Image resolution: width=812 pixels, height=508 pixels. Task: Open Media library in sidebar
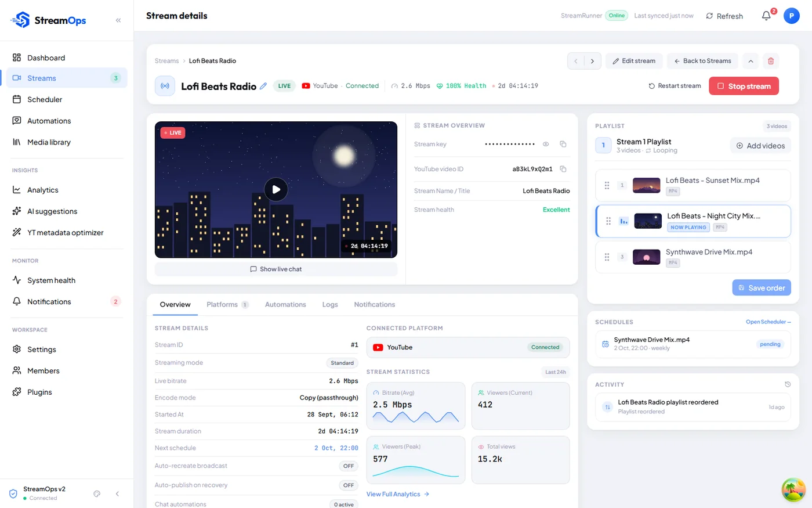67,142
